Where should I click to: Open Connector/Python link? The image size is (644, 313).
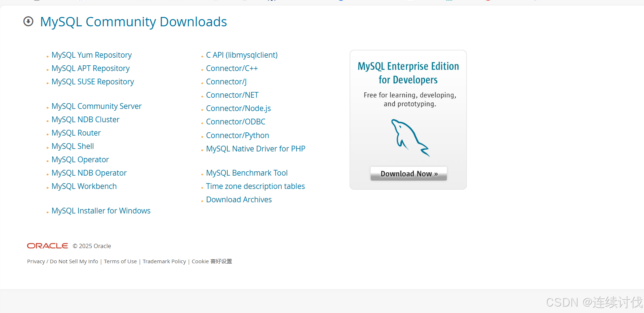(x=237, y=136)
